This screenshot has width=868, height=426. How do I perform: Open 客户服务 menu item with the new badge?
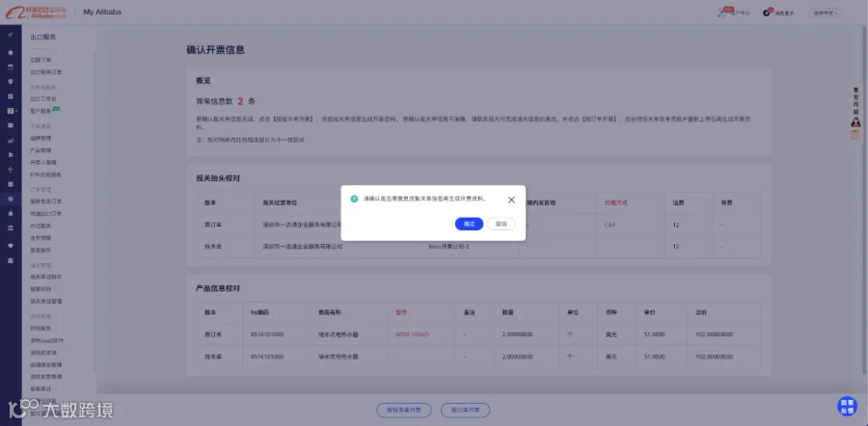click(41, 111)
